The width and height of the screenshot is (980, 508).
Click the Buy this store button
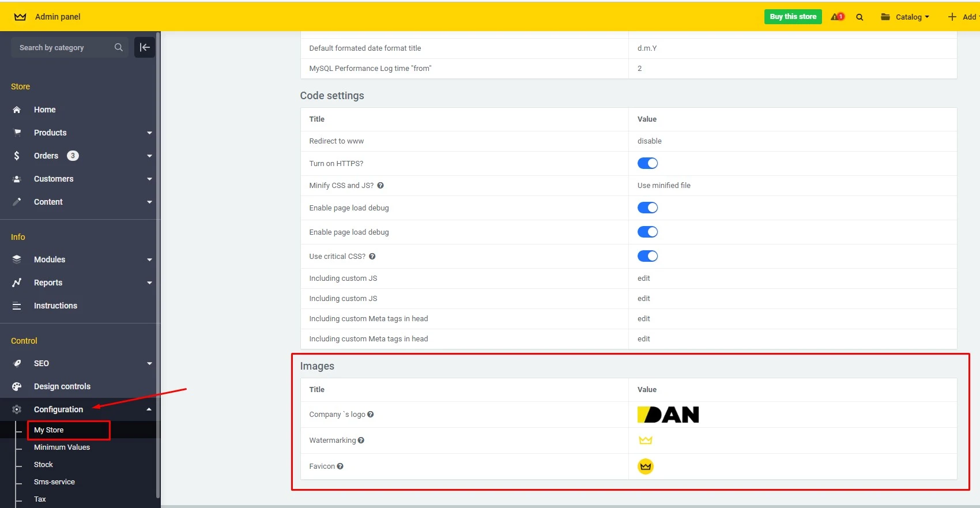(793, 17)
